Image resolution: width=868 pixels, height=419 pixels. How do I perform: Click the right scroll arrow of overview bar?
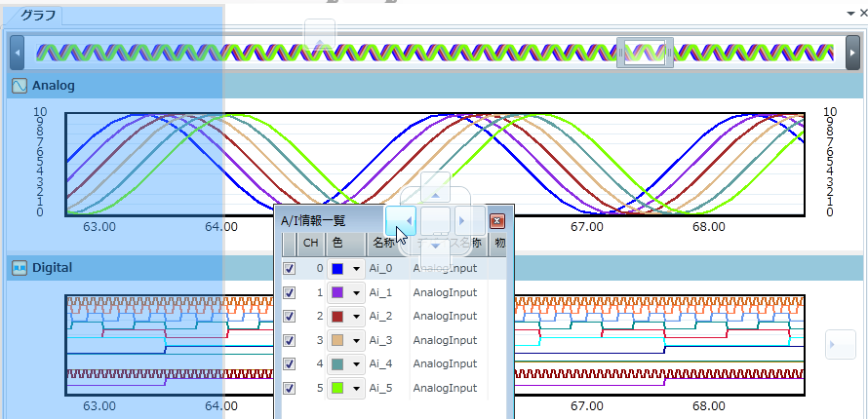[853, 52]
